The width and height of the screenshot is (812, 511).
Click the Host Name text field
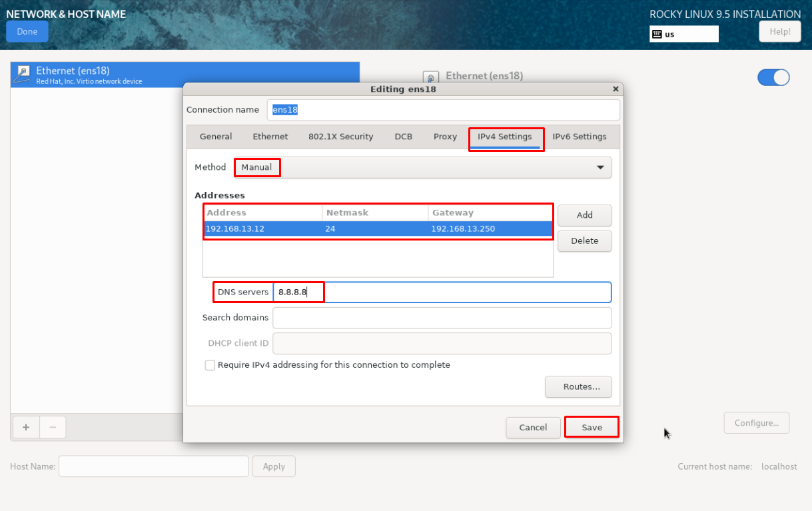154,466
